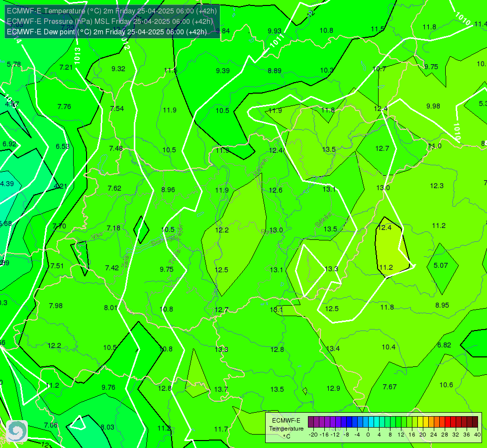Select the ECMWF-E Dew point 2m layer label
The height and width of the screenshot is (448, 487).
point(107,32)
